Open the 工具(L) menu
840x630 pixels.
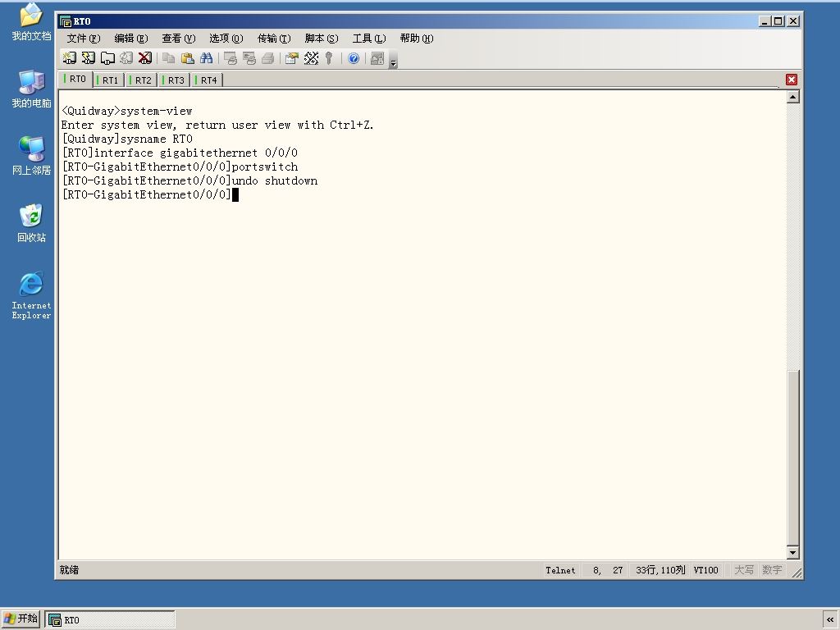(x=369, y=39)
